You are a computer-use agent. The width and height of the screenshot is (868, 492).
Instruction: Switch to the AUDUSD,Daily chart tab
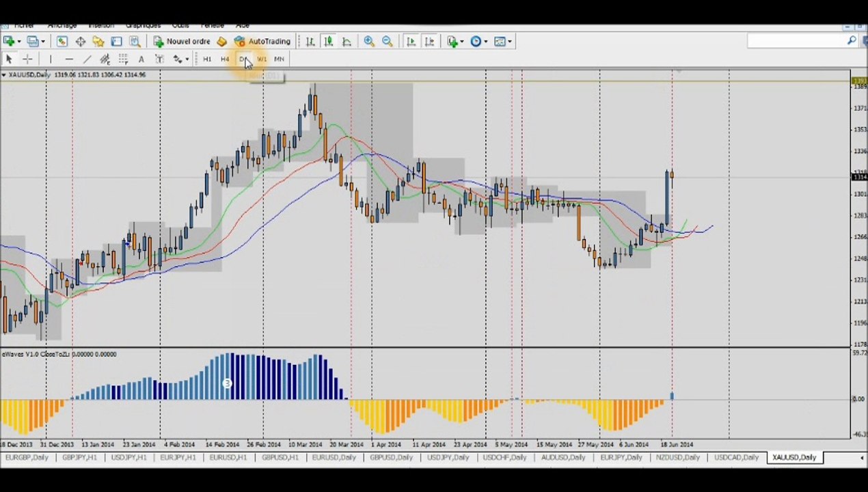(562, 458)
